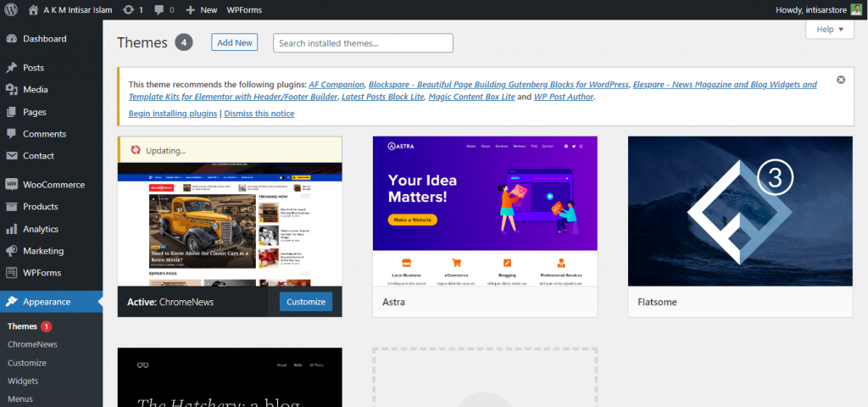
Task: Click the Posts pushpin icon
Action: [11, 68]
